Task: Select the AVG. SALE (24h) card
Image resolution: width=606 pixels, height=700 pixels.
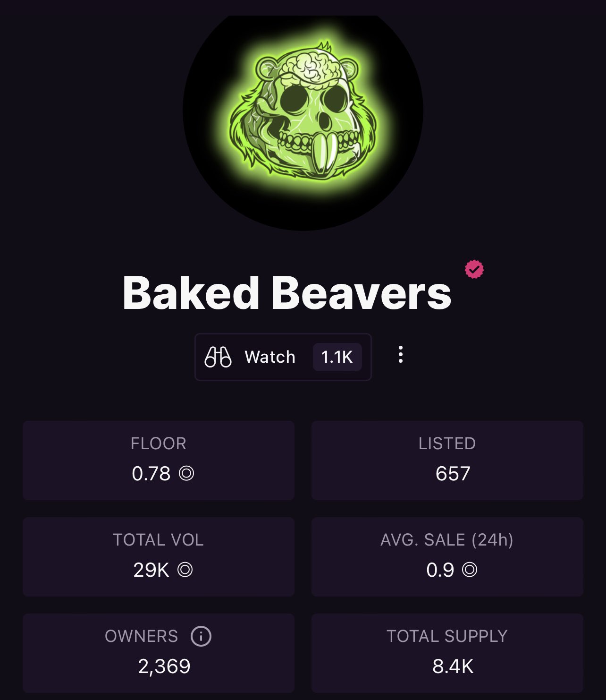Action: 447,557
